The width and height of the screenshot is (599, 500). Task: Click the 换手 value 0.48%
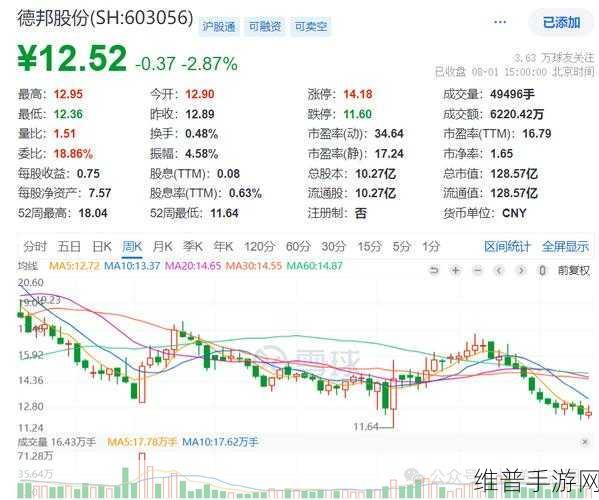(202, 134)
